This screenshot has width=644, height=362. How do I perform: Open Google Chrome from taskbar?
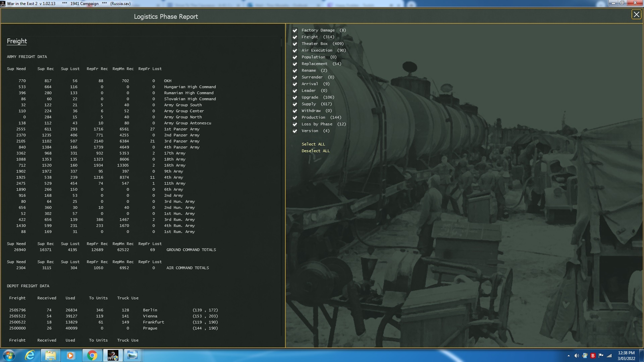(x=92, y=355)
